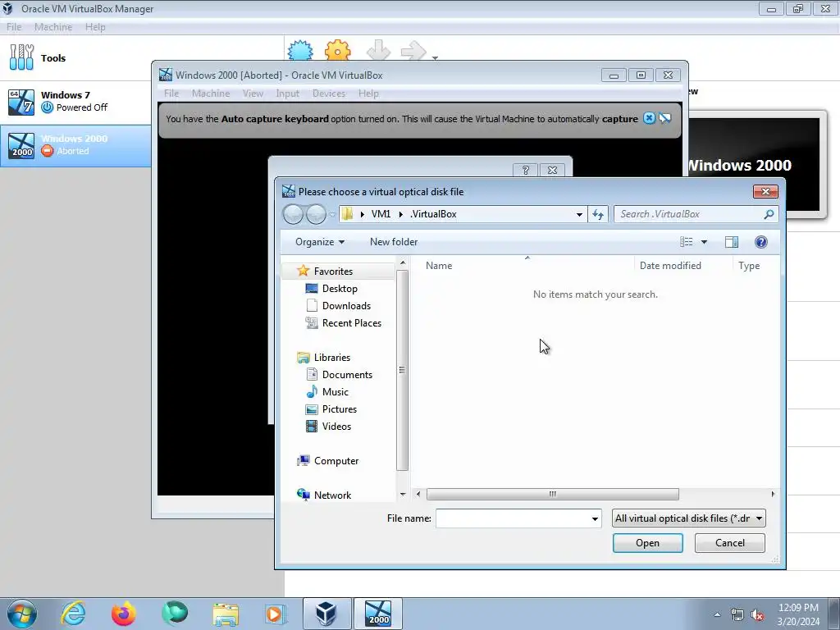Open Windows Start orb on taskbar
This screenshot has width=840, height=630.
point(21,614)
